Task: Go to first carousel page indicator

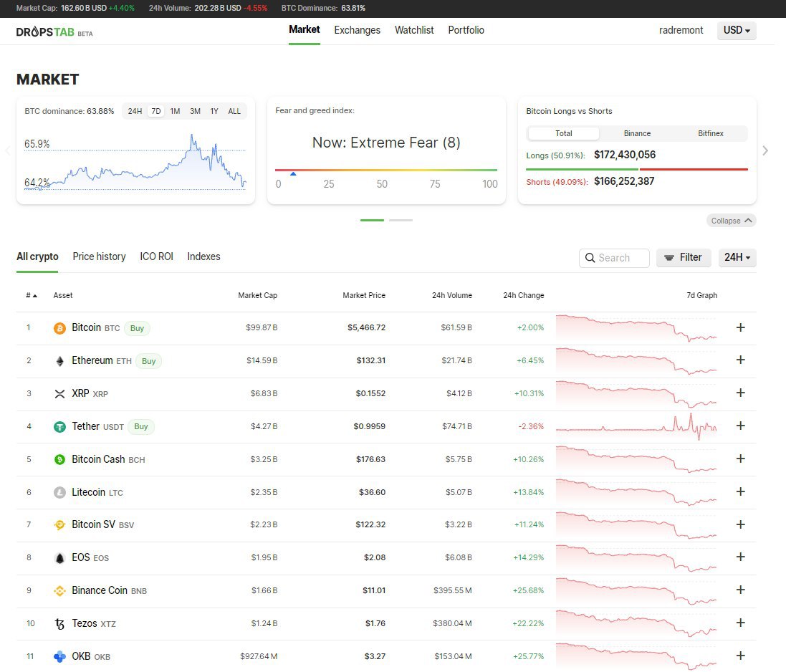Action: [x=372, y=220]
